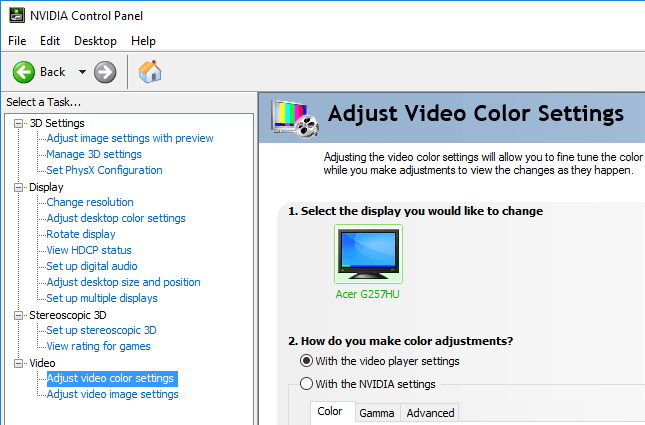Click the green Back arrow icon
645x425 pixels.
pos(23,72)
